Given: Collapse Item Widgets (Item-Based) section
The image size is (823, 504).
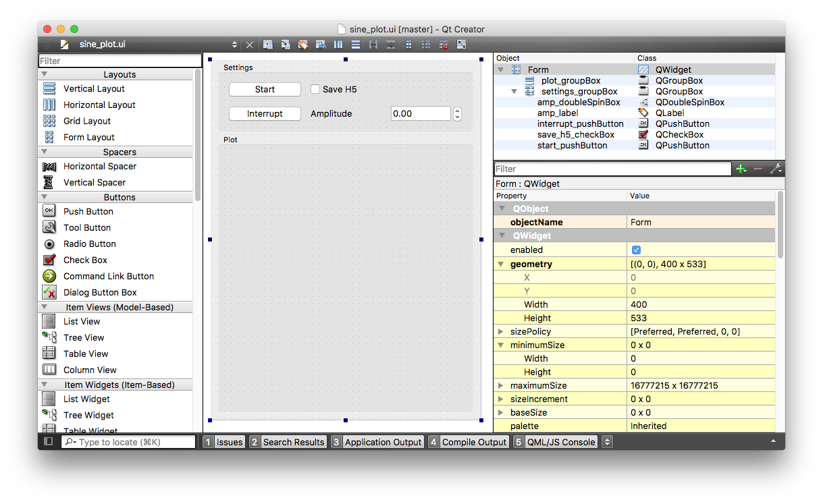Looking at the screenshot, I should tap(45, 385).
